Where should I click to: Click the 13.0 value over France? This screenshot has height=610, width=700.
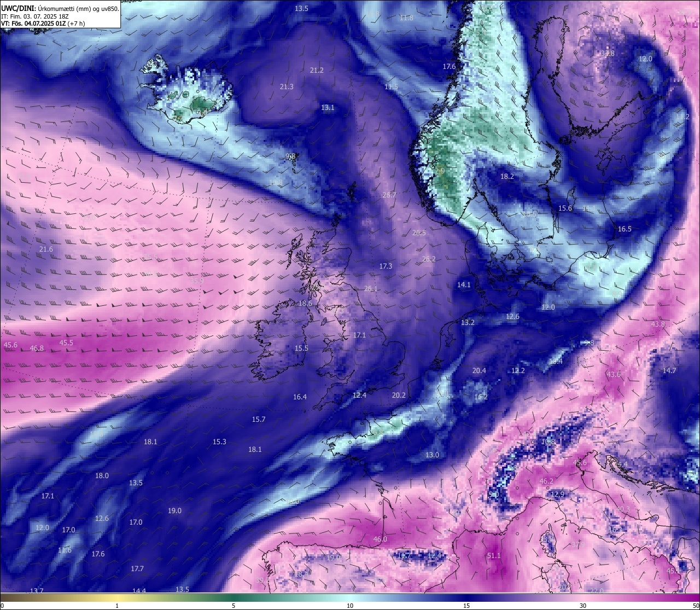coord(432,455)
